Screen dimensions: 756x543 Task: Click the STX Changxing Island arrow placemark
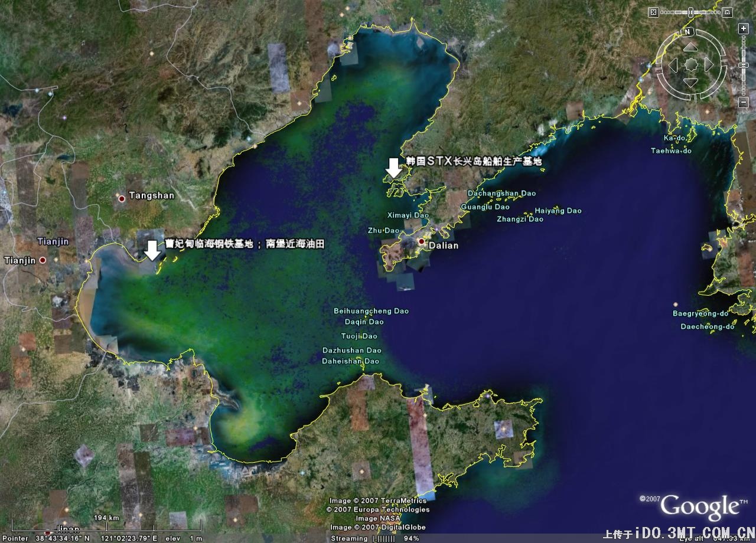393,168
